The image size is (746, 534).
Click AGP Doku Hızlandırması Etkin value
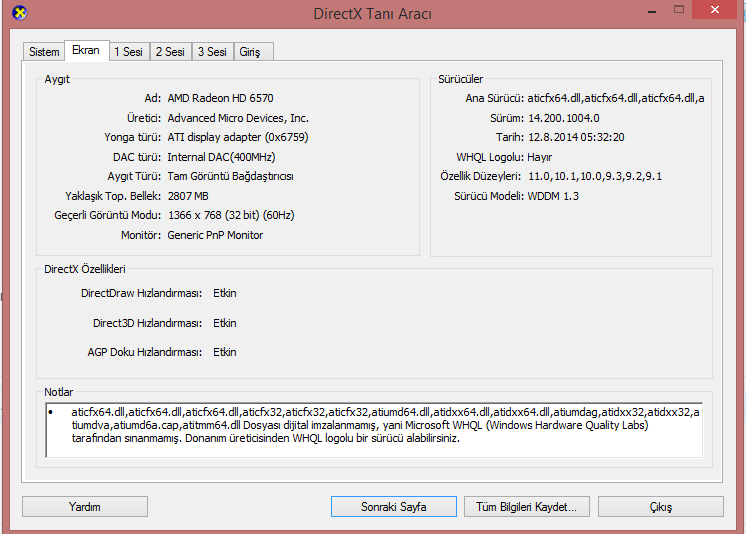pyautogui.click(x=225, y=352)
